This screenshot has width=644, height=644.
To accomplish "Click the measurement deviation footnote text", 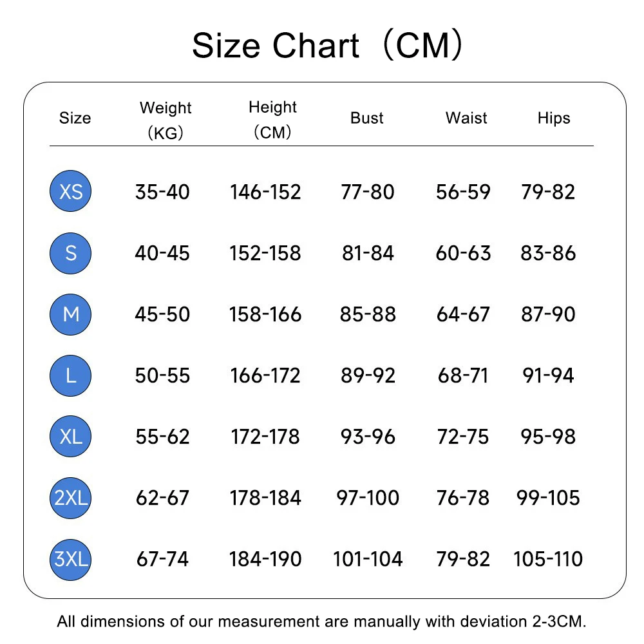I will [322, 621].
